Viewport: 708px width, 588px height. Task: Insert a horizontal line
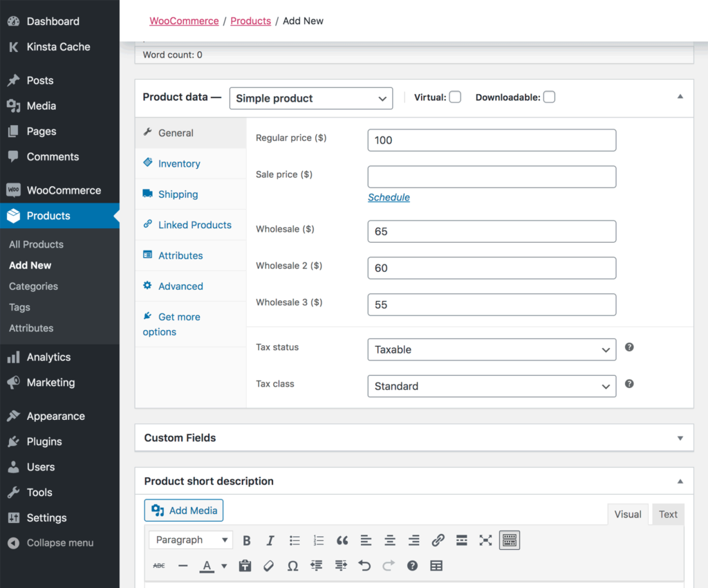coord(183,565)
